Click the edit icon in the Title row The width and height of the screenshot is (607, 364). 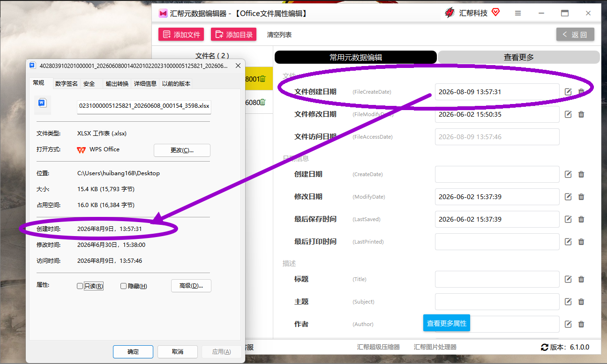[568, 279]
